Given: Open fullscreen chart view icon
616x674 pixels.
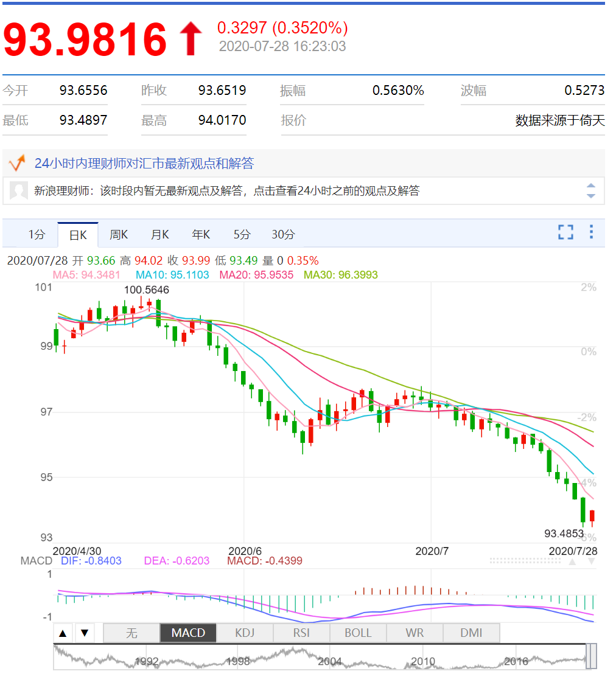Looking at the screenshot, I should point(565,232).
